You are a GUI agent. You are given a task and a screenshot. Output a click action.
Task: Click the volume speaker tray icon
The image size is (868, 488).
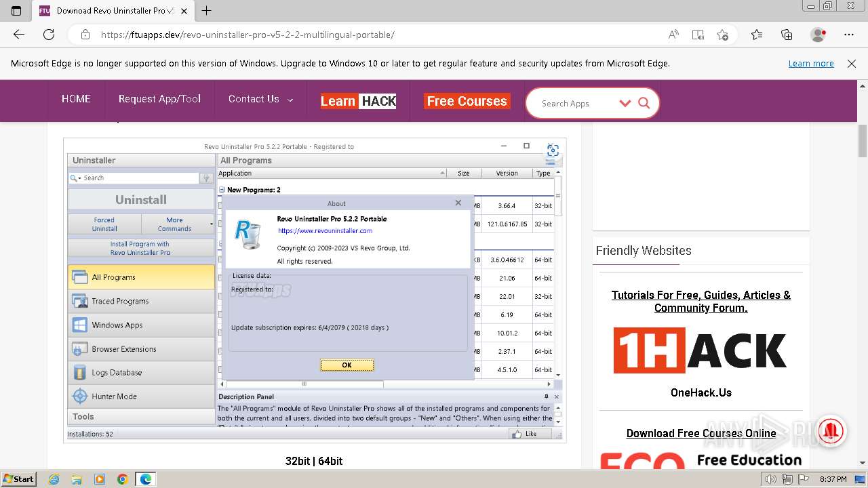772,479
